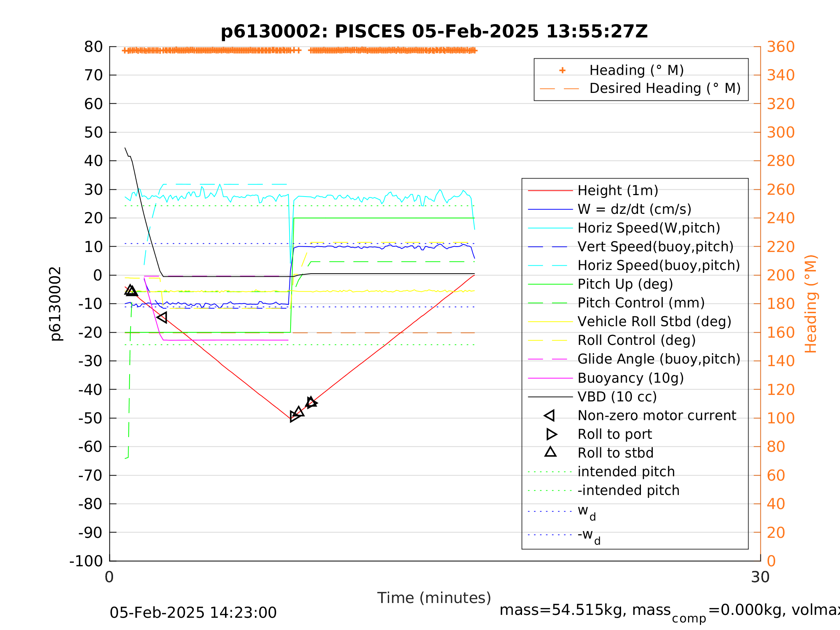Click the Roll to port marker at deepest point
840x630 pixels.
[295, 417]
